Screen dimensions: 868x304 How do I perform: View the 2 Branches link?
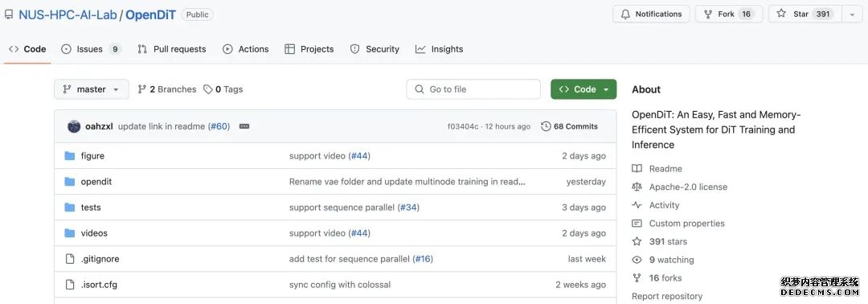tap(167, 89)
